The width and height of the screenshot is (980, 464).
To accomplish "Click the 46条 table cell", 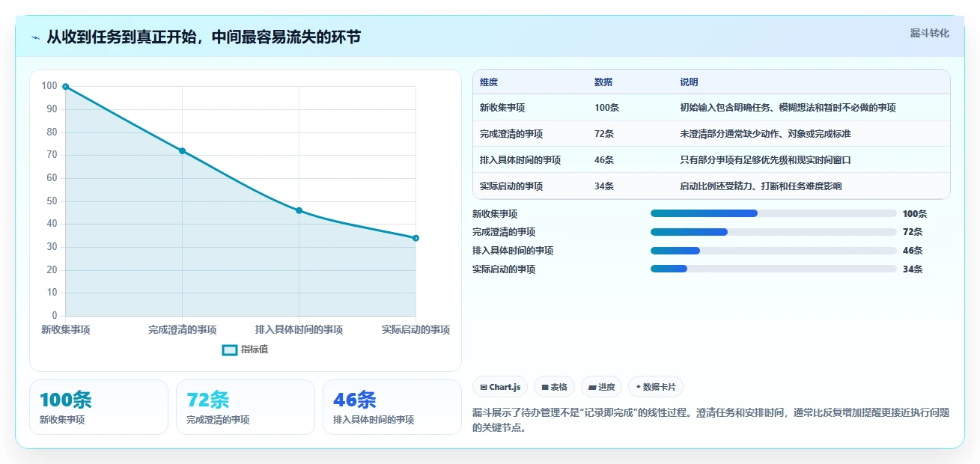I will pos(604,160).
